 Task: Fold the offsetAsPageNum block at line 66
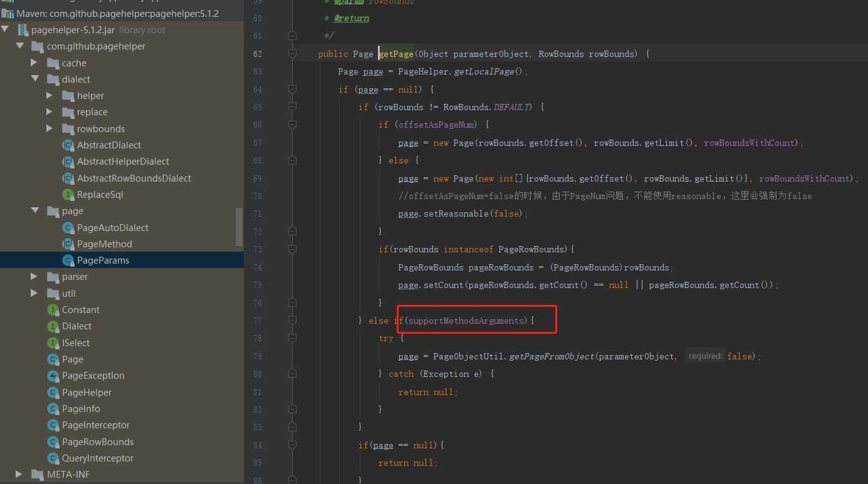pos(292,125)
